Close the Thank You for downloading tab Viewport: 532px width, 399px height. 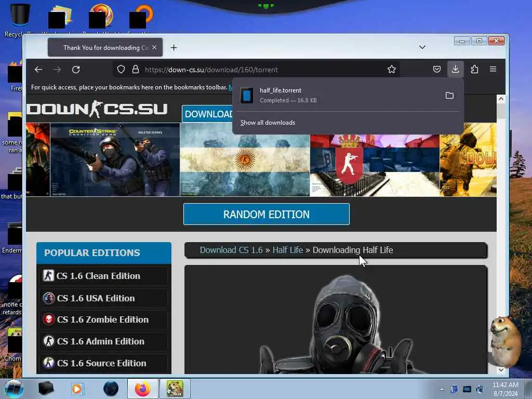154,47
